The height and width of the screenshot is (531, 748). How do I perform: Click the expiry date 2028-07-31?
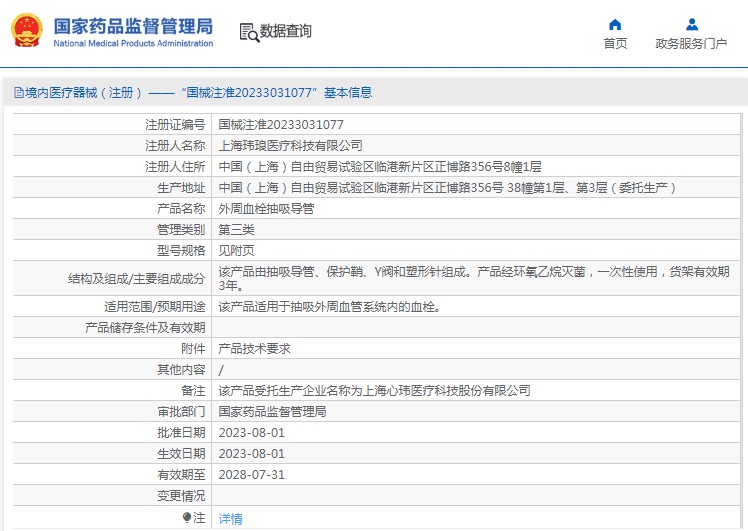pos(251,475)
